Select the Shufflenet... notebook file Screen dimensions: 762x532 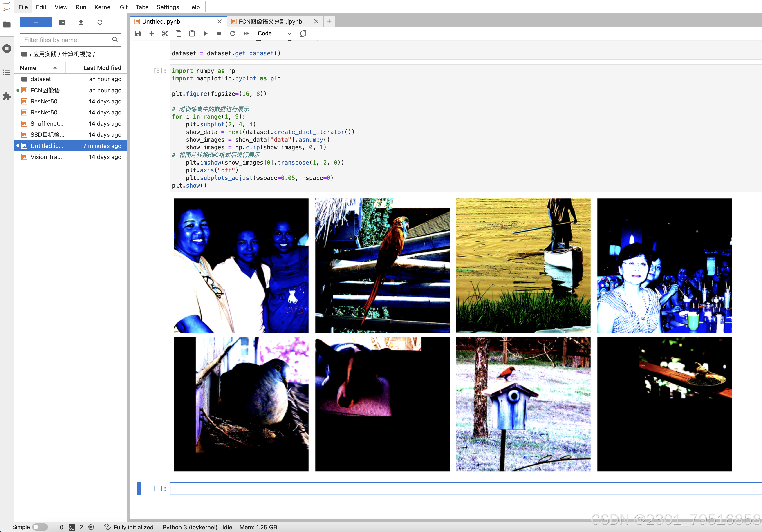70,123
